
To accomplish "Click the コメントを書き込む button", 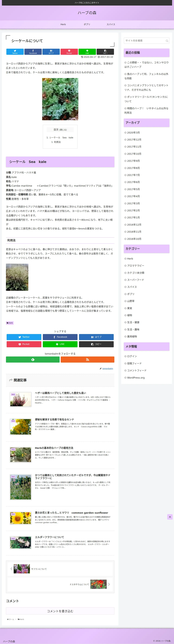I will (x=60, y=611).
